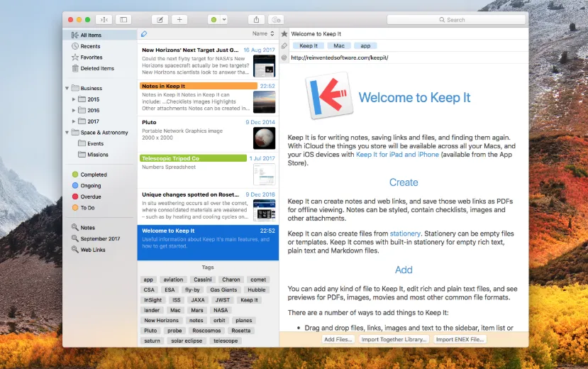Filter by the Rosetta tag
This screenshot has width=588, height=369.
(x=240, y=331)
